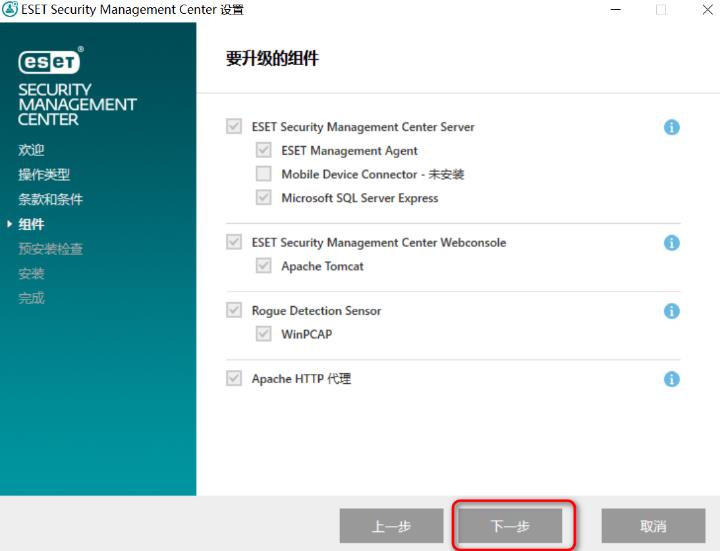Viewport: 720px width, 551px height.
Task: Click 'WinPCAP' label text
Action: tap(307, 334)
